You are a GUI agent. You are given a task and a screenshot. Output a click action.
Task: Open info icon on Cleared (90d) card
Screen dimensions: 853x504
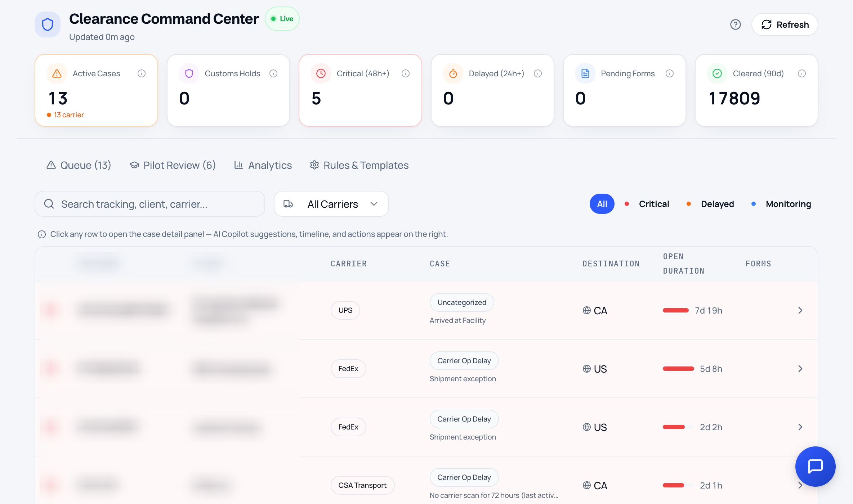pyautogui.click(x=802, y=73)
